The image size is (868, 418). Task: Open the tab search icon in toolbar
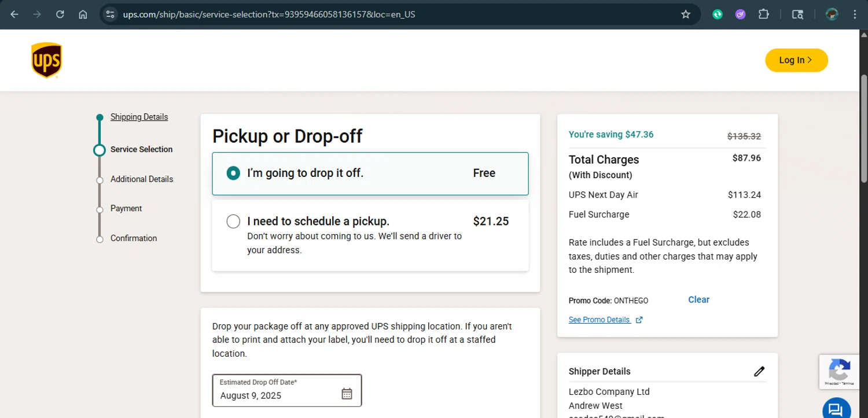[797, 14]
